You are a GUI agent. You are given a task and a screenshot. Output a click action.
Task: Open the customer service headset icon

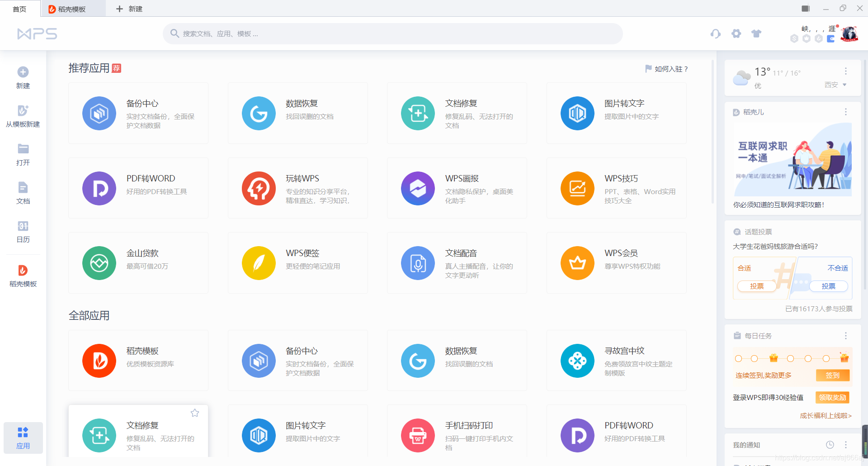tap(716, 33)
